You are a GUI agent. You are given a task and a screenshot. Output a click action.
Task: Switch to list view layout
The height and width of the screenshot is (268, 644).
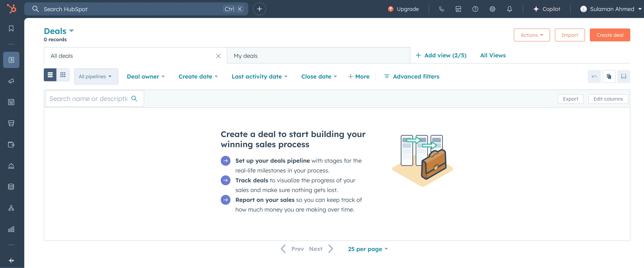[x=50, y=75]
